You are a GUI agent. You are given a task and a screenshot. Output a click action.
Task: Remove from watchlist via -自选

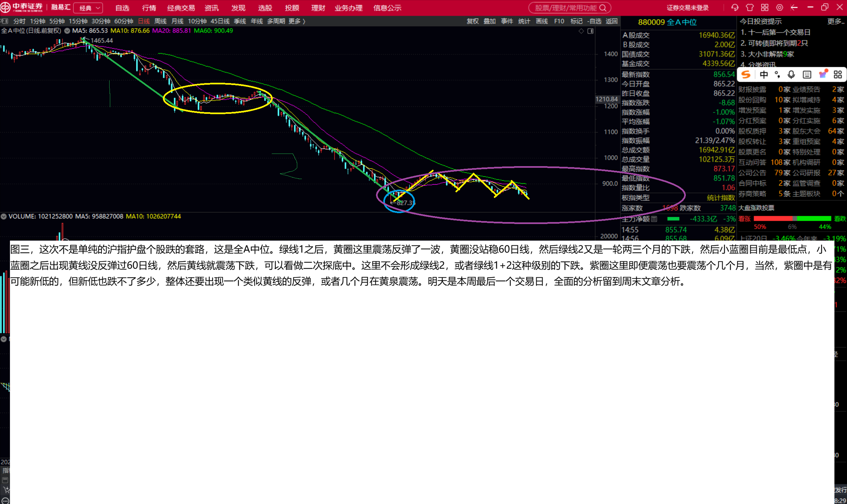(x=594, y=22)
